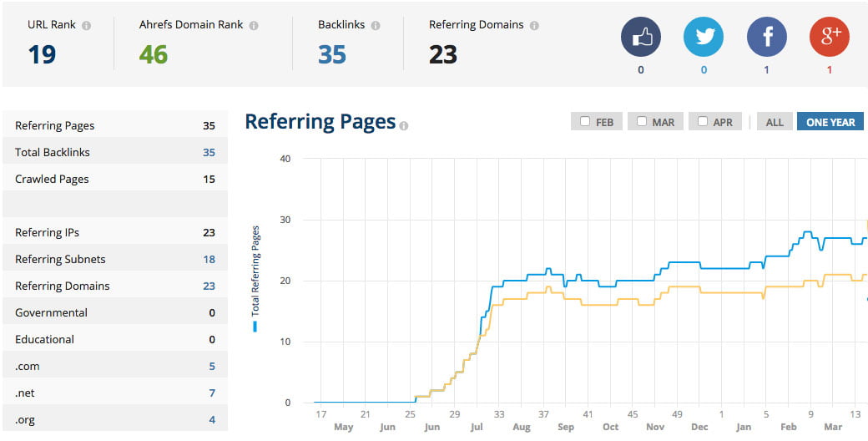Click the Twitter bird share icon
Viewport: 868px width, 441px height.
[x=704, y=38]
